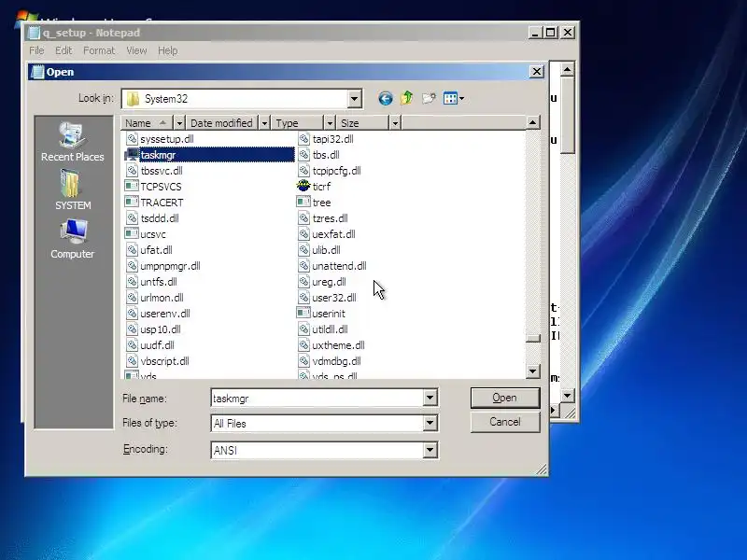Click the file list vertical scrollbar thumb

click(x=533, y=338)
